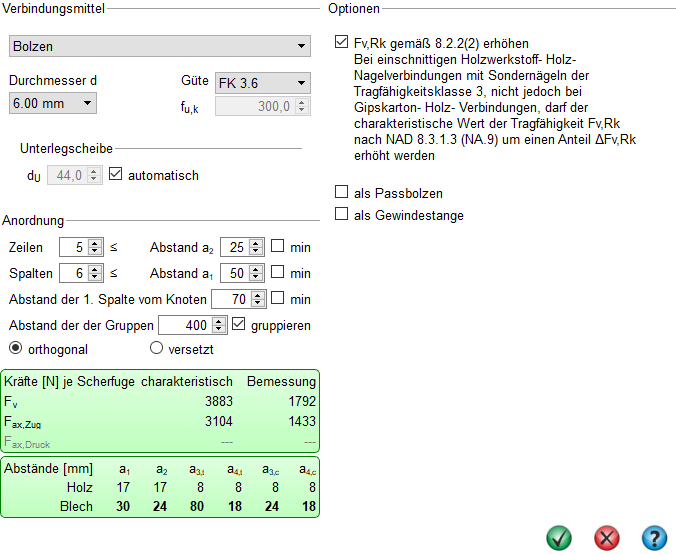Open the Bolzen fastener type dropdown
Screen dimensions: 676x555
coord(159,47)
